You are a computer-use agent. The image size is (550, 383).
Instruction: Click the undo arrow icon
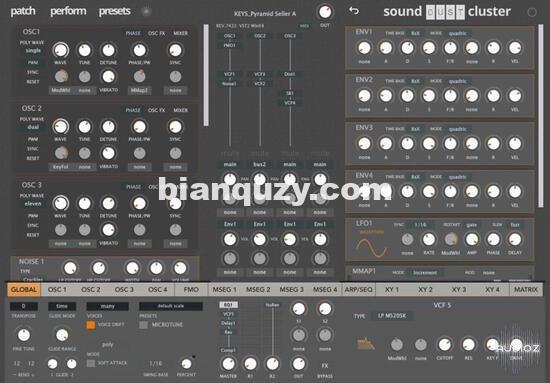(x=354, y=11)
